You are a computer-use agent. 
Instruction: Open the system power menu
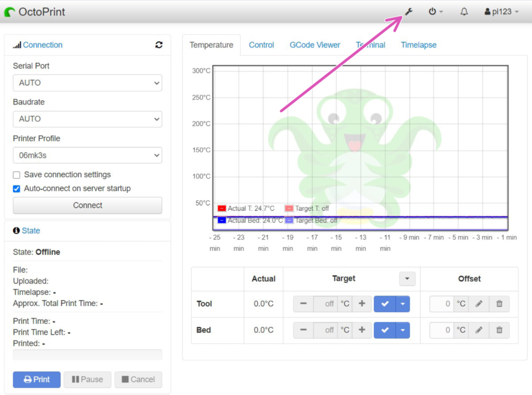[x=436, y=11]
